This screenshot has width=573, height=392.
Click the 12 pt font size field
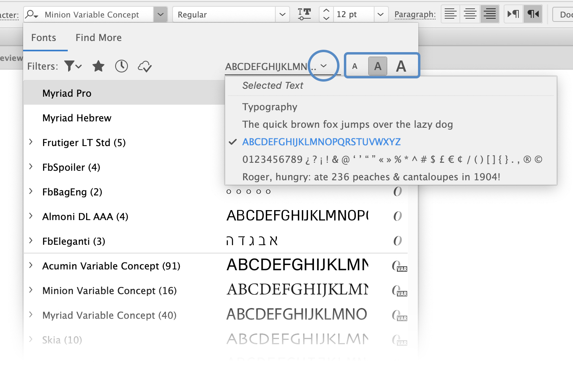tap(353, 15)
